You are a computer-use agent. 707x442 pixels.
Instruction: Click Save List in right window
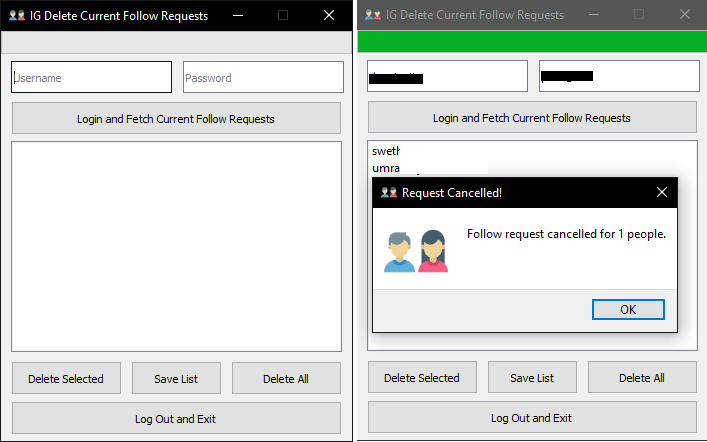tap(532, 377)
